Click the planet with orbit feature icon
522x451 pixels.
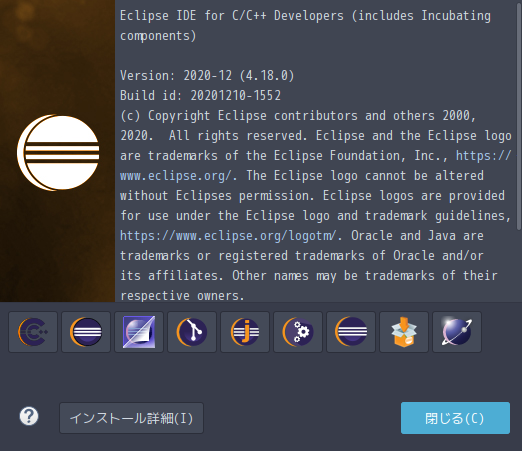(457, 332)
